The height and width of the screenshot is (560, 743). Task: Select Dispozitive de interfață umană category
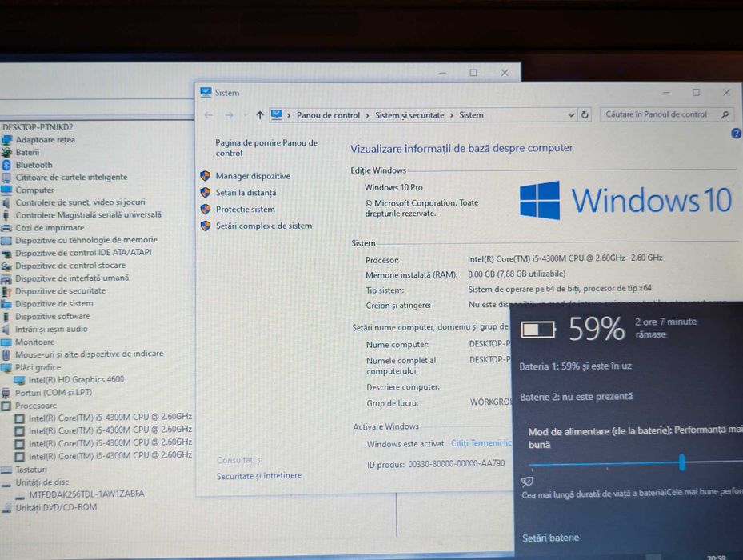pos(72,278)
